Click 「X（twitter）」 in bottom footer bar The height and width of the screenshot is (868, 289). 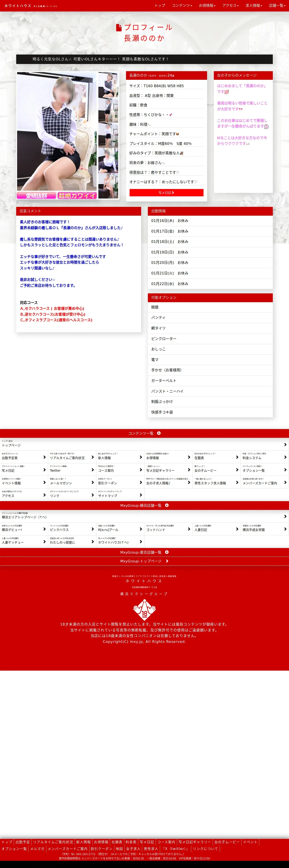point(175,849)
